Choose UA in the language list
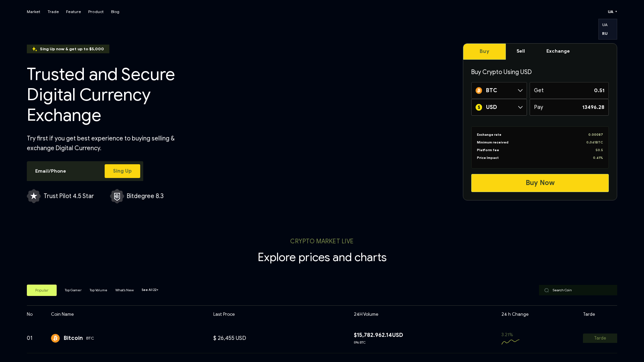The width and height of the screenshot is (644, 362). [605, 25]
